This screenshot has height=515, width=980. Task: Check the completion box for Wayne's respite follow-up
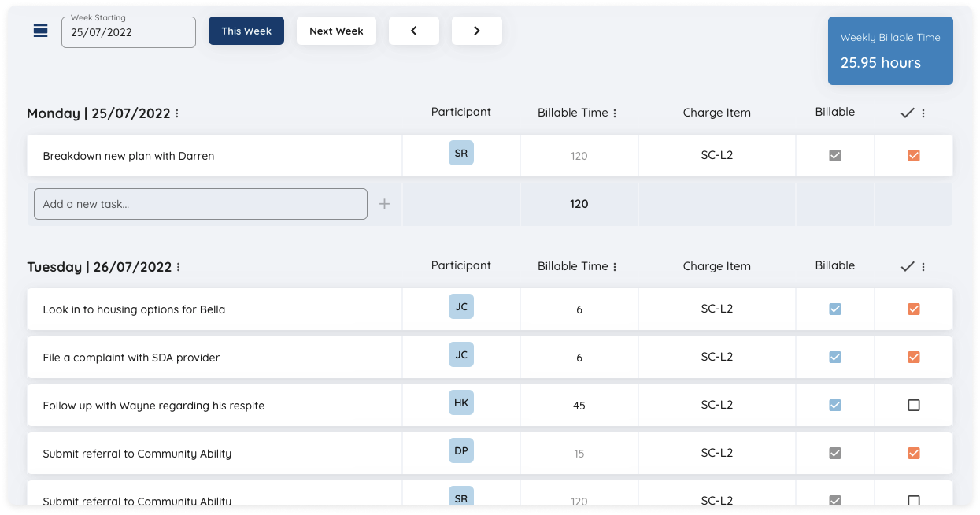(913, 405)
